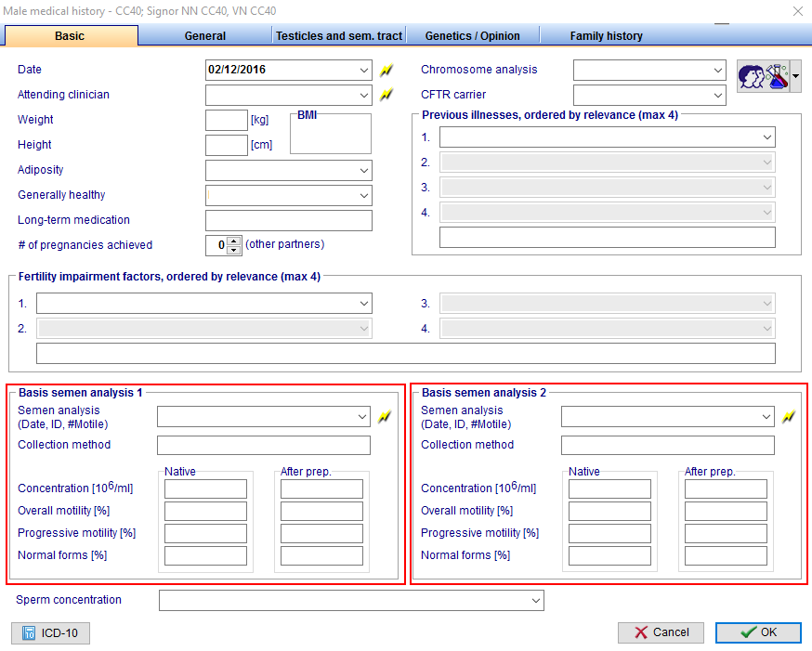Switch to Genetics / Opinion tab
This screenshot has height=651, width=812.
pyautogui.click(x=472, y=35)
